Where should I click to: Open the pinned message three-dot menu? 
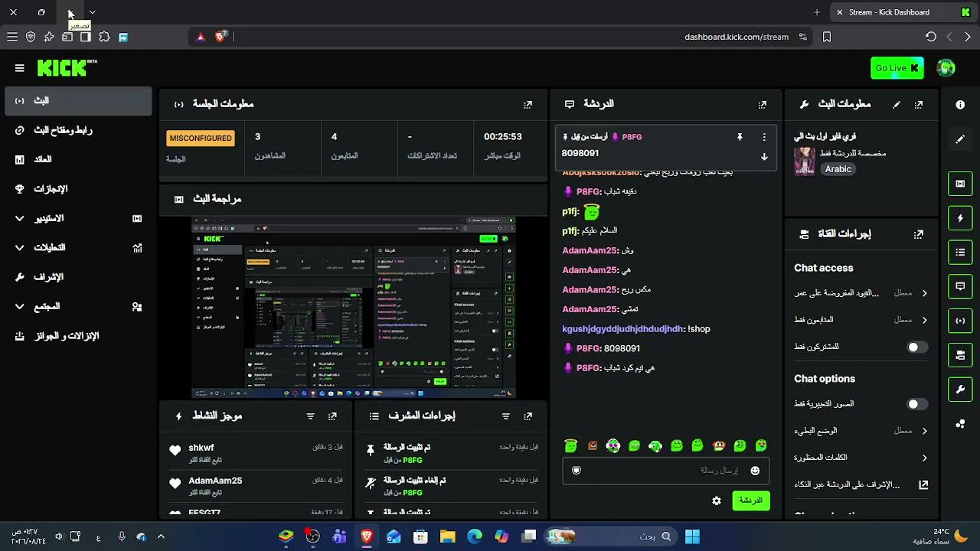(763, 137)
